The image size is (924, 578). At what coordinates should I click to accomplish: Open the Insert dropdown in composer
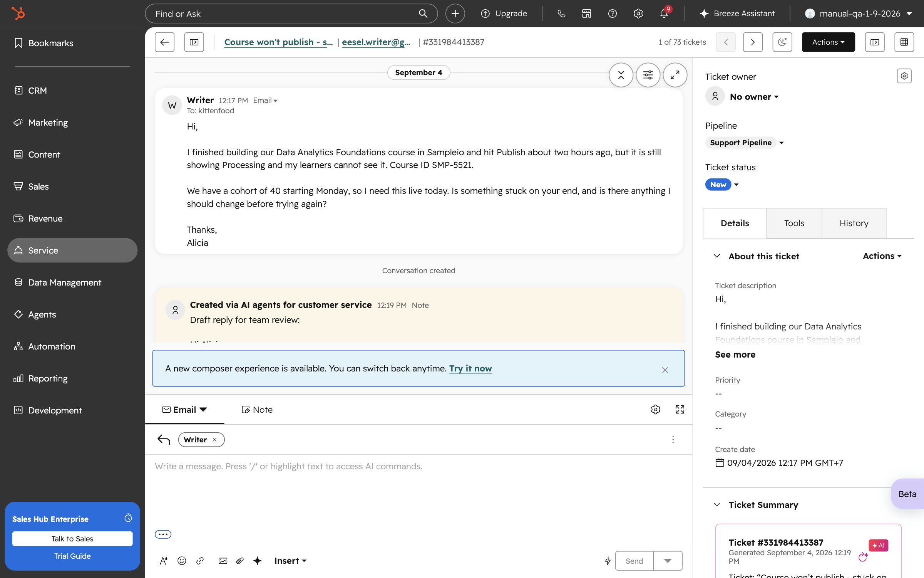(290, 561)
